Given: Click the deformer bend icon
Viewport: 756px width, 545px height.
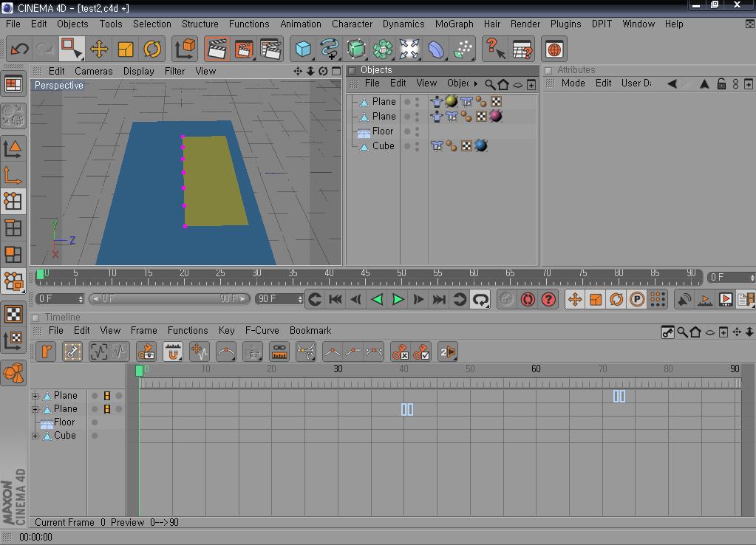Looking at the screenshot, I should pos(436,49).
